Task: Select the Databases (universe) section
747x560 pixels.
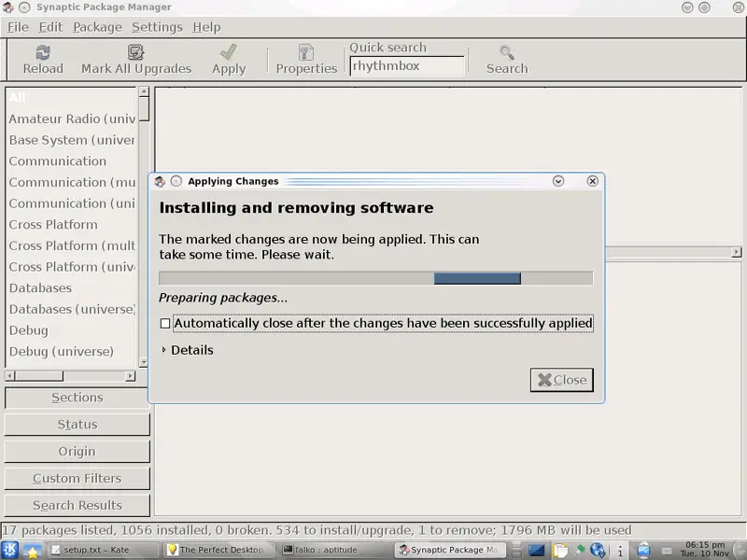Action: [71, 310]
